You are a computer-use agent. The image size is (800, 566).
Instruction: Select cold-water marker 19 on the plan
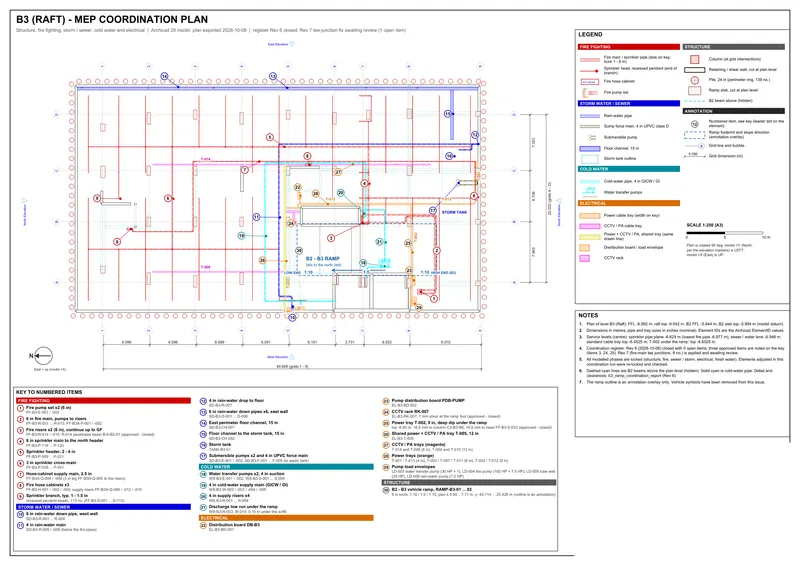tap(241, 235)
